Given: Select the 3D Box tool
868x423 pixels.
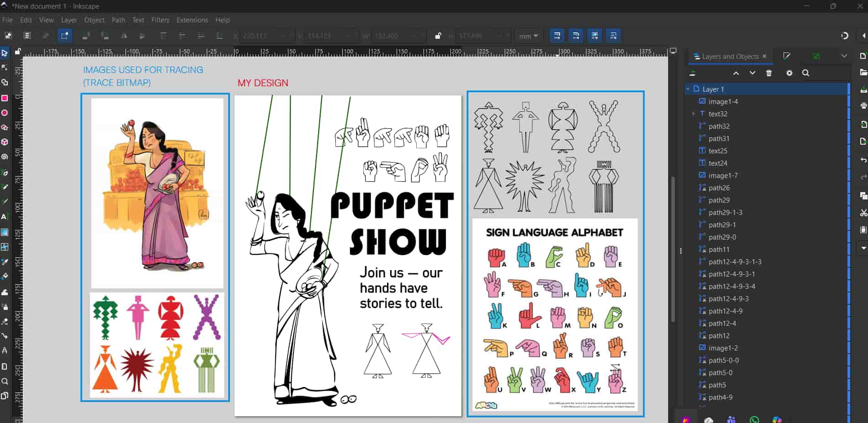Looking at the screenshot, I should click(5, 142).
